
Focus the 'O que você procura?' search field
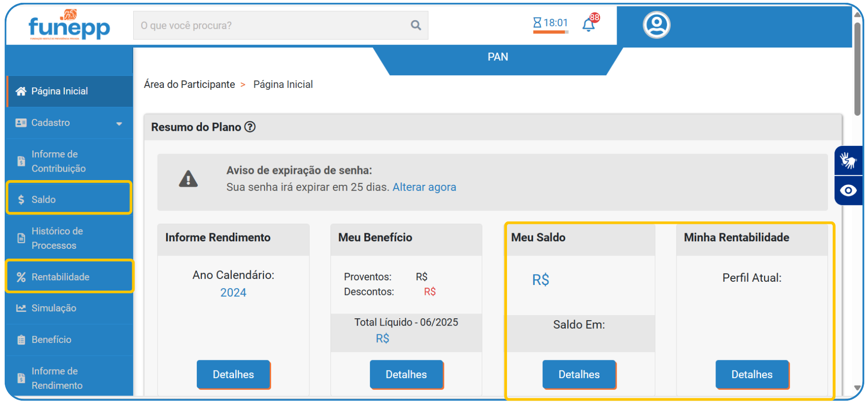coord(281,25)
